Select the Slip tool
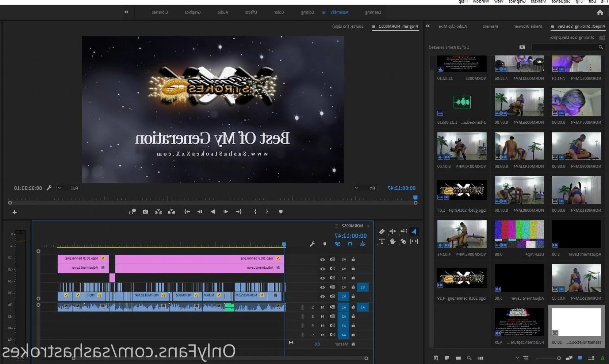The width and height of the screenshot is (609, 364). pos(414,241)
